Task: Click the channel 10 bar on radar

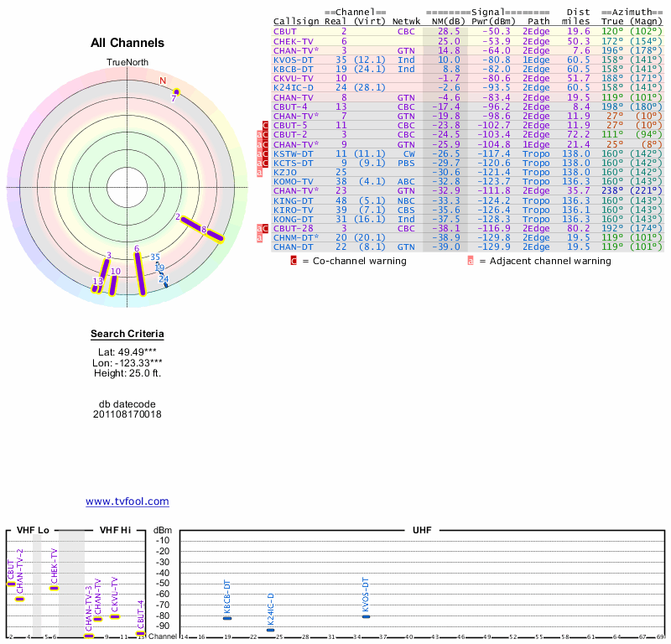Action: click(x=113, y=283)
